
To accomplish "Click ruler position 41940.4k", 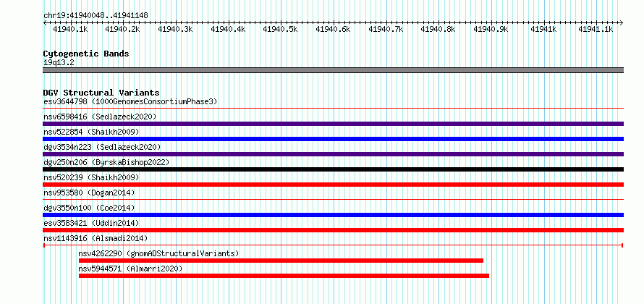I will coord(228,29).
